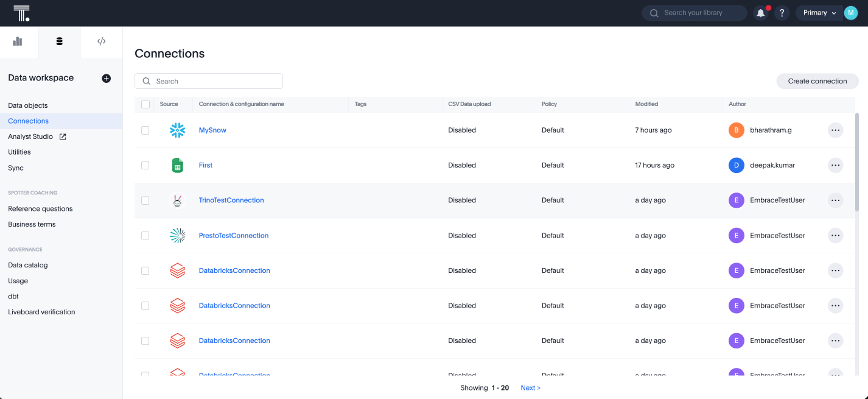Click the Create connection button
This screenshot has height=399, width=868.
click(x=817, y=80)
